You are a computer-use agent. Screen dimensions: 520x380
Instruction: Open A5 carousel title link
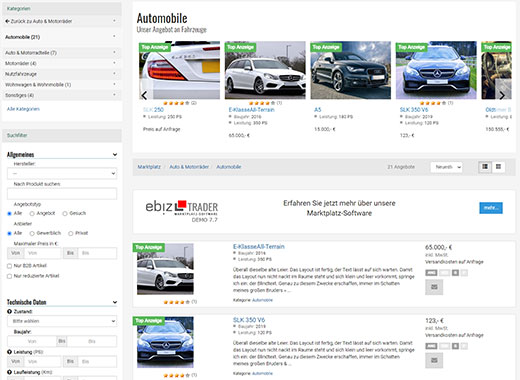click(318, 110)
